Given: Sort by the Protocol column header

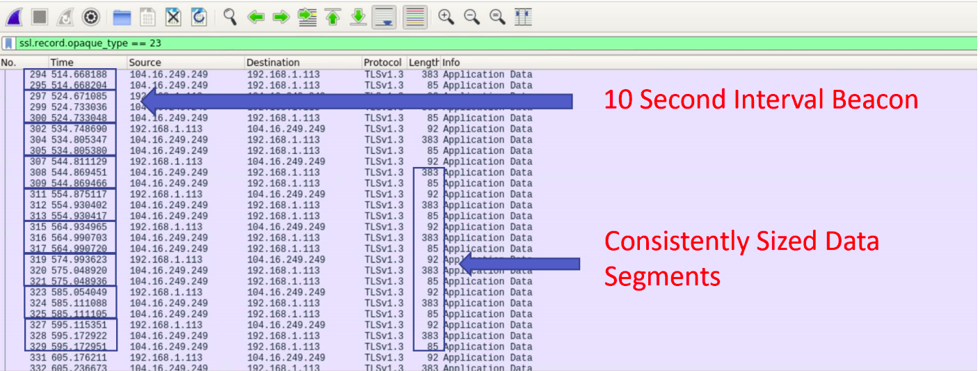Looking at the screenshot, I should (383, 63).
